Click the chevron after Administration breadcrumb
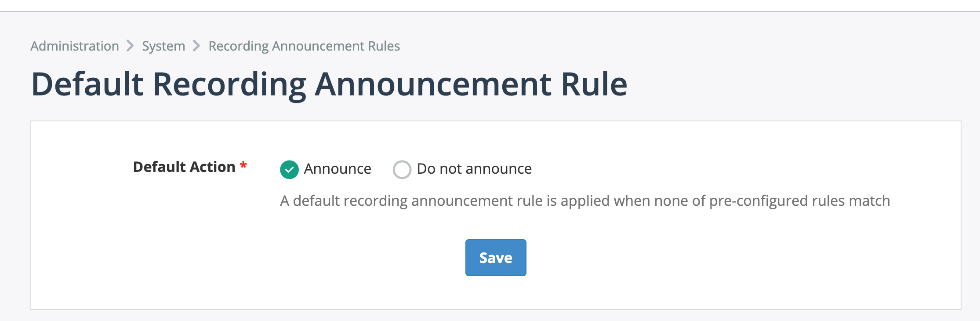Screen dimensions: 980x321 (x=130, y=46)
